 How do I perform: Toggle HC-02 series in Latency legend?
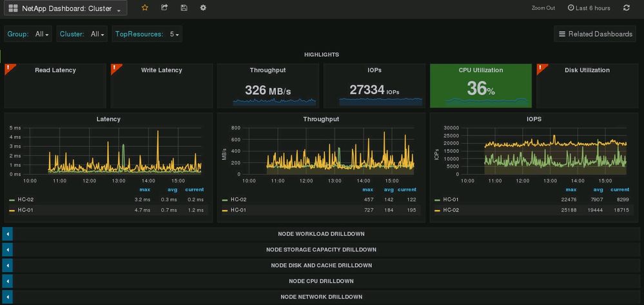point(26,200)
